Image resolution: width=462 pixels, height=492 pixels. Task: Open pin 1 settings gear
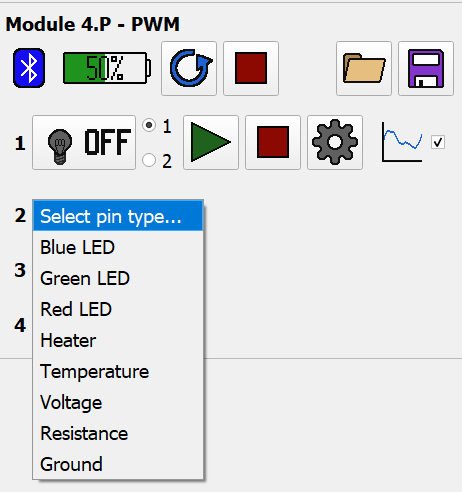[x=335, y=142]
